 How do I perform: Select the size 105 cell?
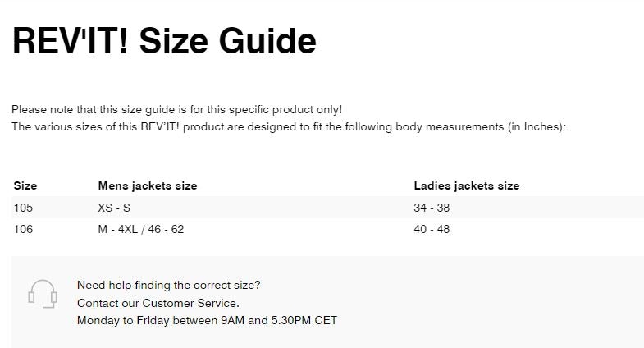tap(23, 208)
